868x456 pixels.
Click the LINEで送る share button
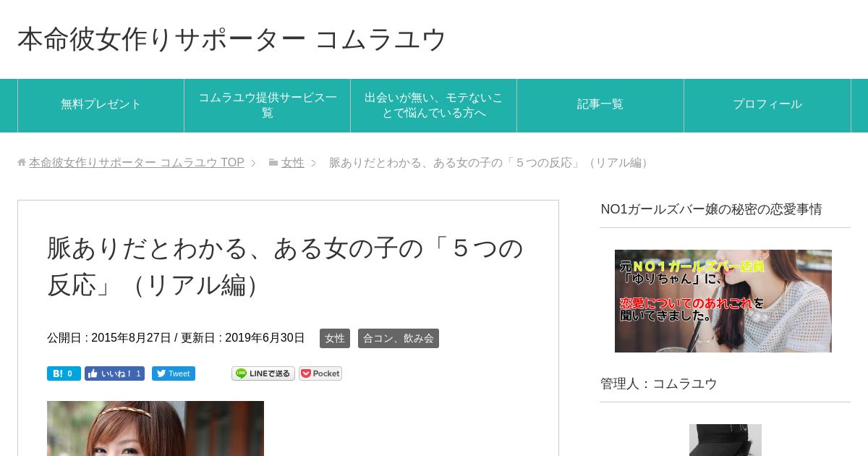[263, 373]
